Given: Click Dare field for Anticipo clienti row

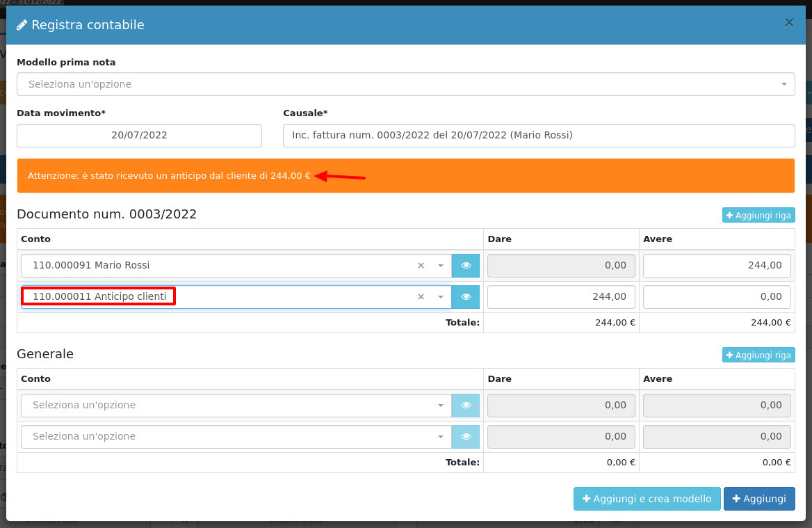Looking at the screenshot, I should tap(561, 297).
